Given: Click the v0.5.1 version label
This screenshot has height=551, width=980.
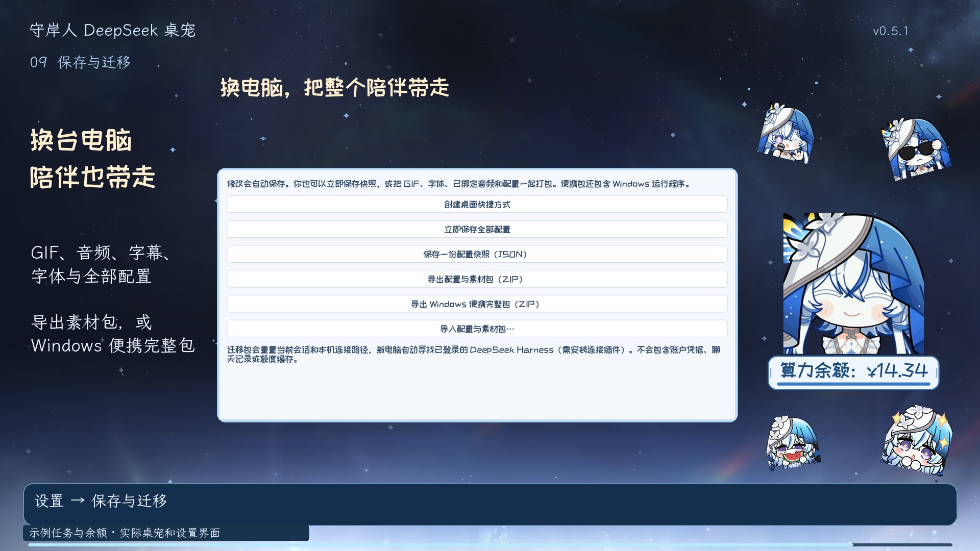Looking at the screenshot, I should click(x=891, y=31).
